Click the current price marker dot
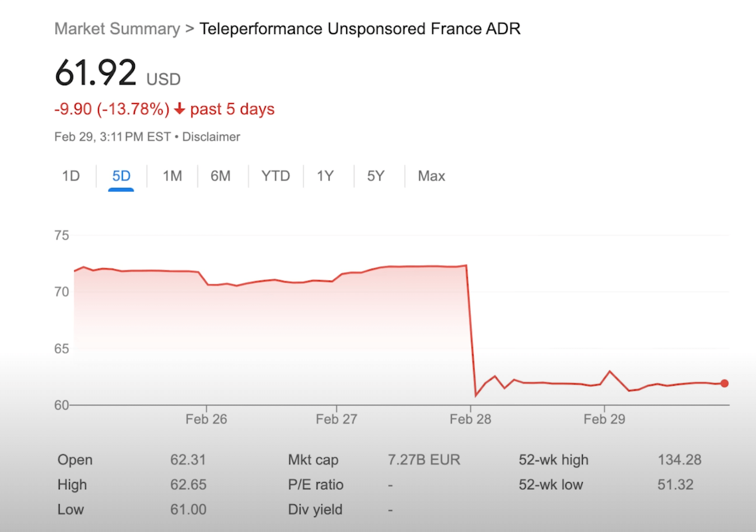Viewport: 756px width, 532px height. coord(724,383)
